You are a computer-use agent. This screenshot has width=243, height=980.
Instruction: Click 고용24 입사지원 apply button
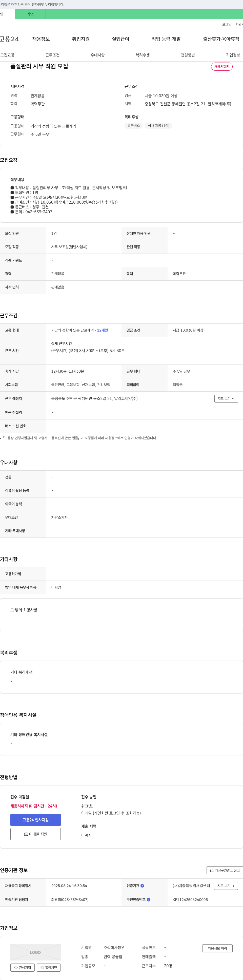coord(35,820)
